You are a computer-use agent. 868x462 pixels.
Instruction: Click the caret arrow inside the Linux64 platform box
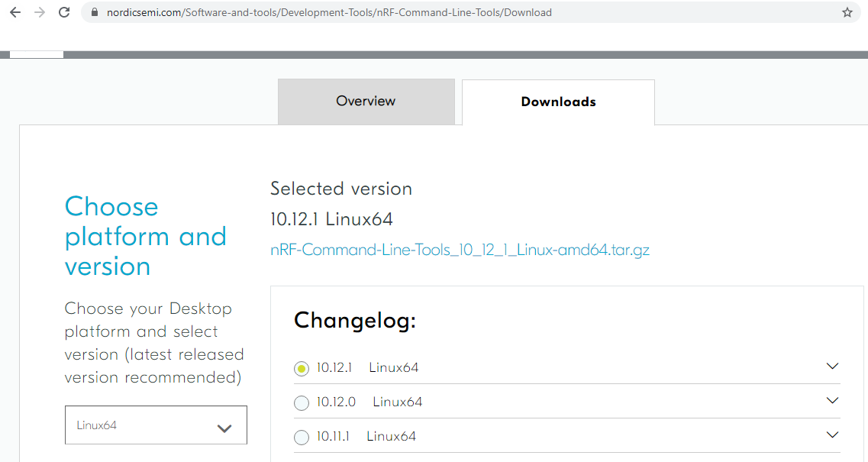point(224,428)
